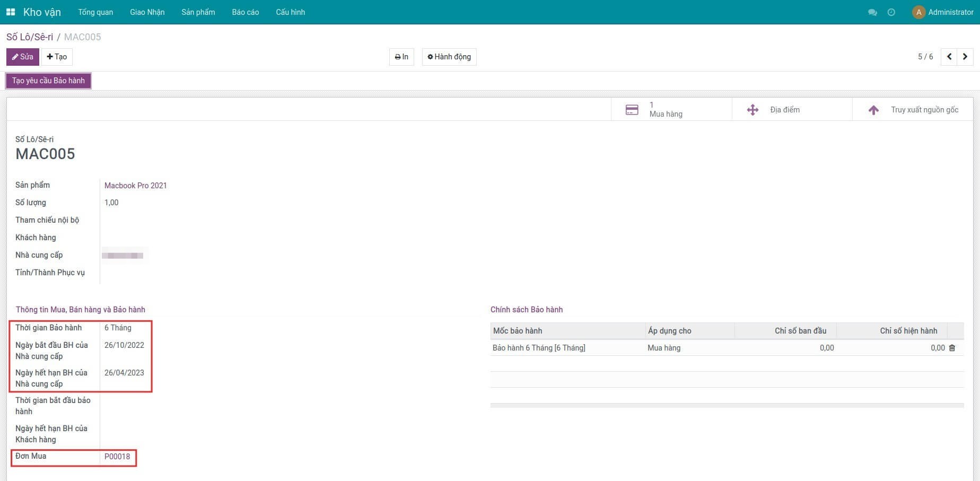
Task: Expand the In print dropdown
Action: pyautogui.click(x=401, y=57)
